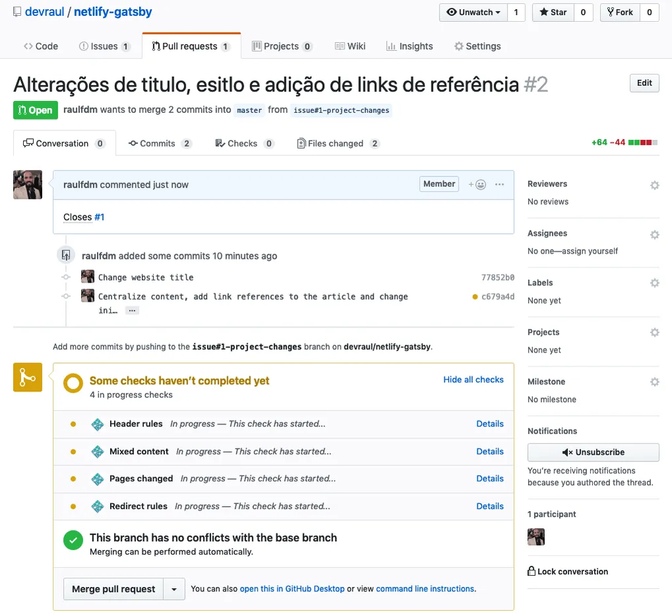Open the repository Projects tab
This screenshot has height=616, width=672.
(282, 46)
